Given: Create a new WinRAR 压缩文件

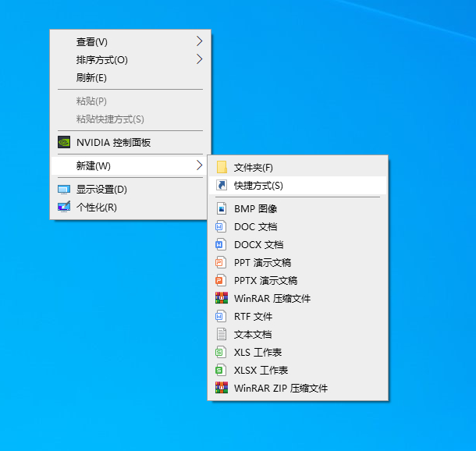Looking at the screenshot, I should click(297, 298).
